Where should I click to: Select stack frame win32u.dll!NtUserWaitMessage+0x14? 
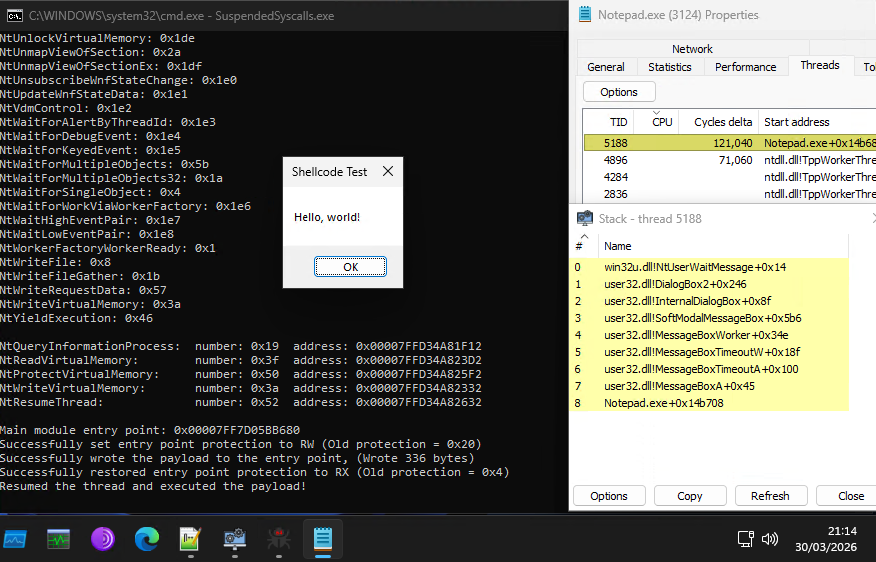click(x=710, y=267)
